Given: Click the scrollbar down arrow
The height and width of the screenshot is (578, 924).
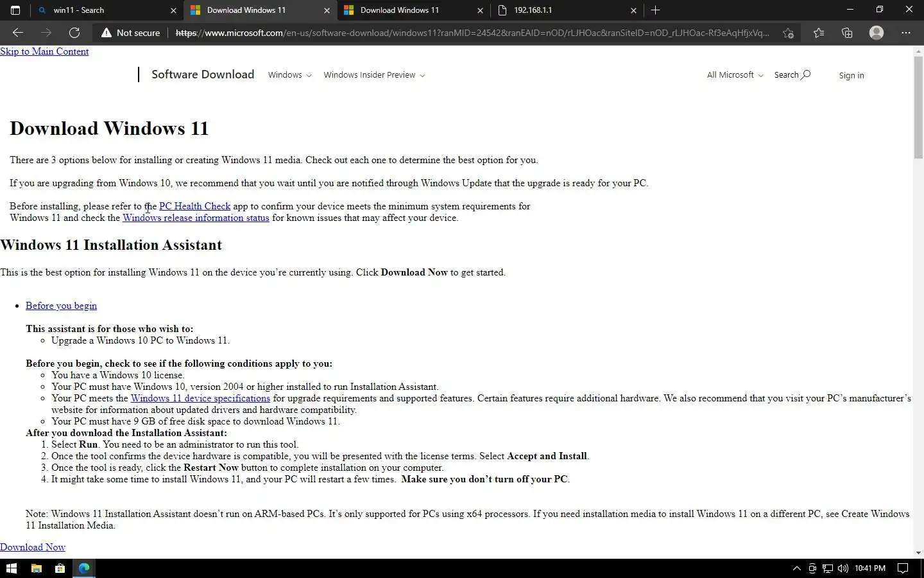Looking at the screenshot, I should click(918, 553).
